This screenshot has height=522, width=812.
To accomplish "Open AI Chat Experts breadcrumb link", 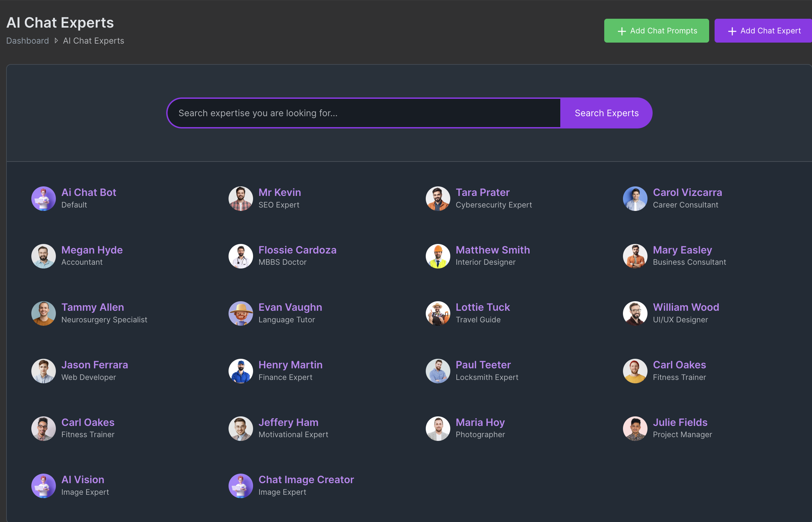I will coord(93,40).
